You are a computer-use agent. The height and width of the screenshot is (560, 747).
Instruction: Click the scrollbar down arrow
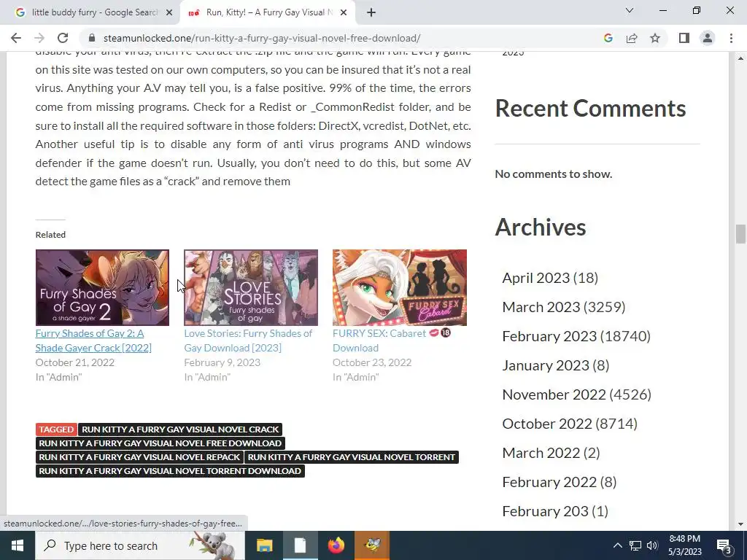click(740, 524)
